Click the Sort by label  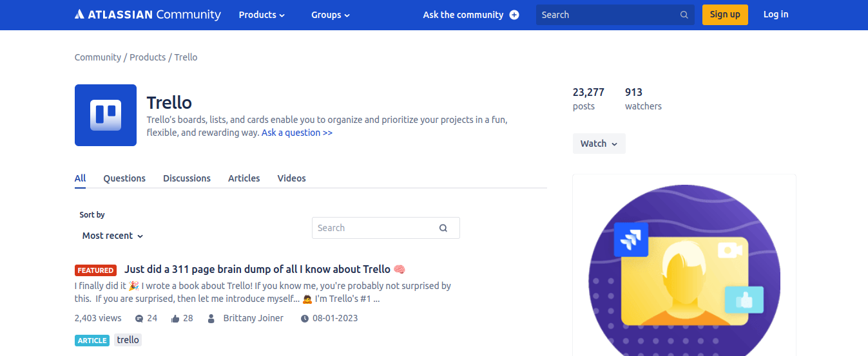[x=92, y=215]
